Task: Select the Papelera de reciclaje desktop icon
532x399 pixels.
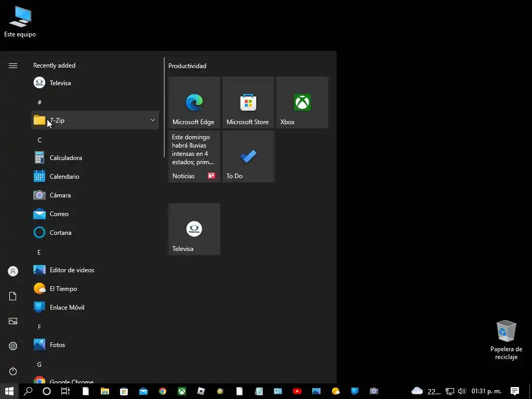Action: [x=506, y=340]
